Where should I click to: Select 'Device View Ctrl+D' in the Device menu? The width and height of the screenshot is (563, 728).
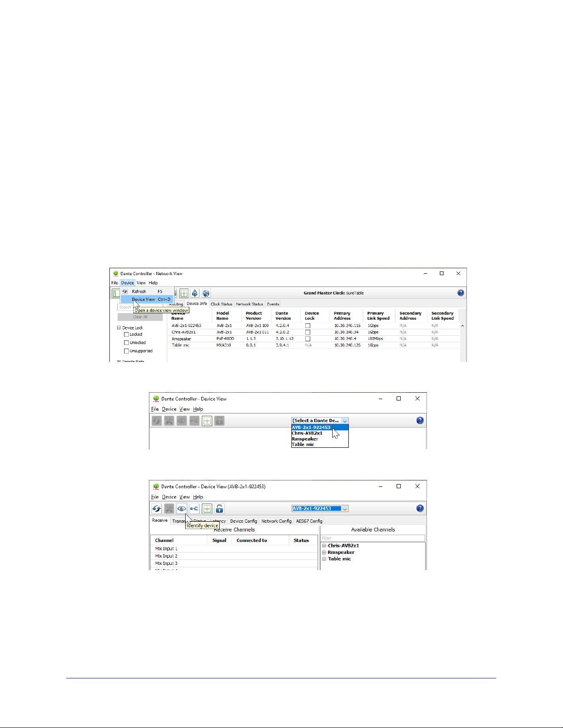pos(147,299)
